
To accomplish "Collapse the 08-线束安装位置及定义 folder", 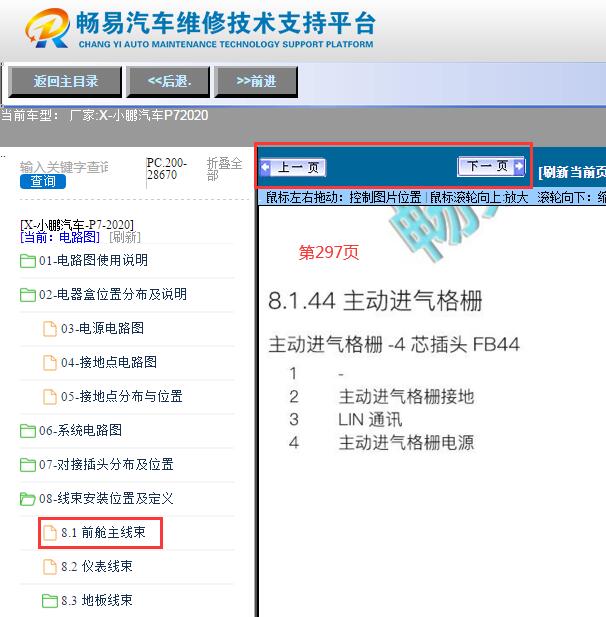I will 106,499.
